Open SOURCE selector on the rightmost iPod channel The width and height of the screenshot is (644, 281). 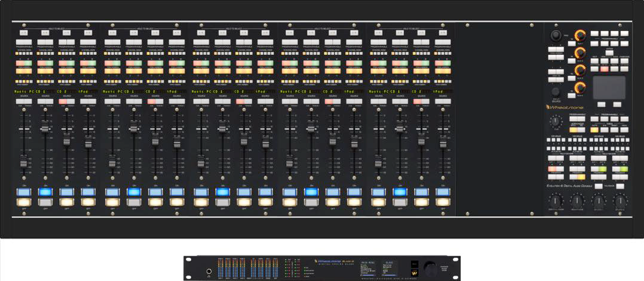[x=442, y=101]
